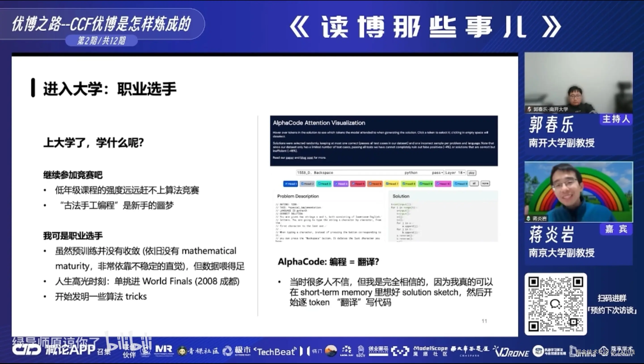Screen dimensions: 644x364
Task: Click the MR logo in sponsor bar
Action: 164,350
